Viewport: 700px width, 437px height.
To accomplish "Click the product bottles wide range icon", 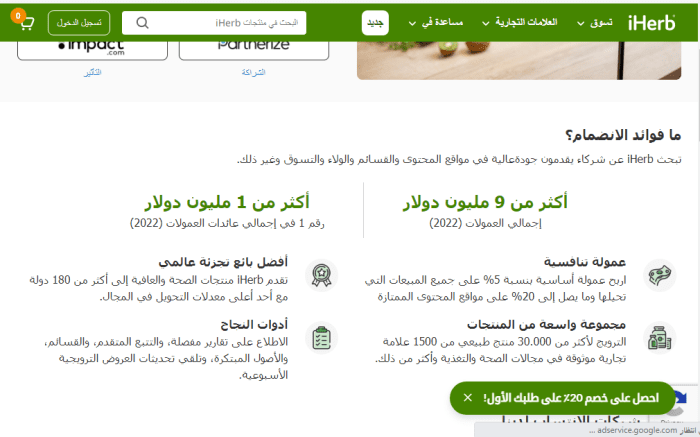I will (x=660, y=338).
